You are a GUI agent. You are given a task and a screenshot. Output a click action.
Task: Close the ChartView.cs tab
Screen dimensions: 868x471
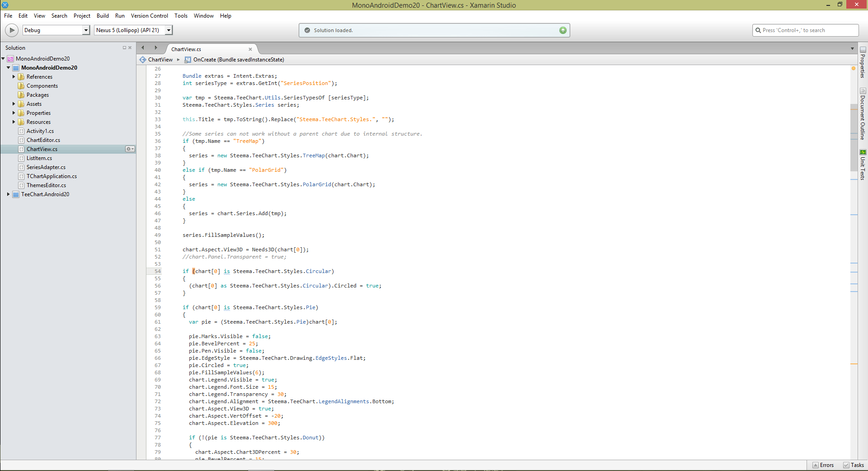[x=250, y=49]
